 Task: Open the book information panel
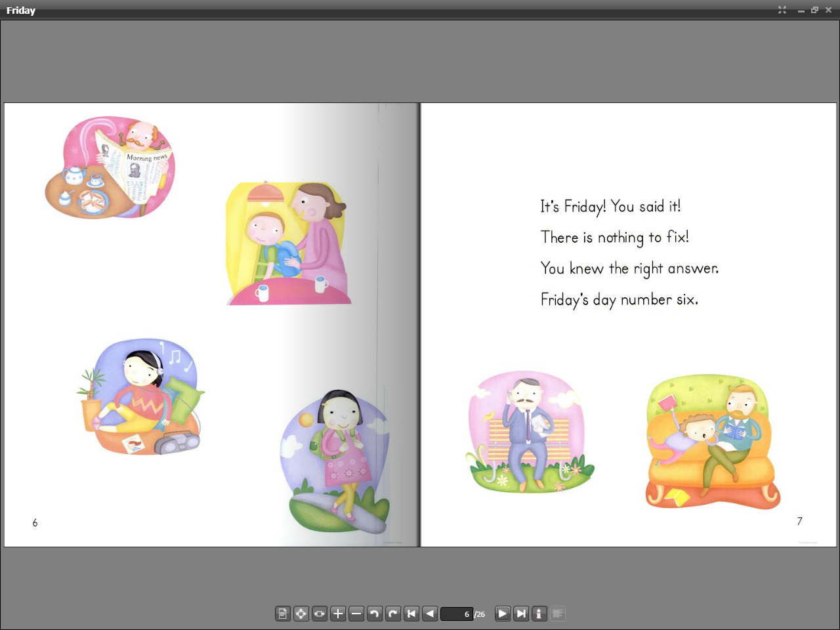(539, 614)
